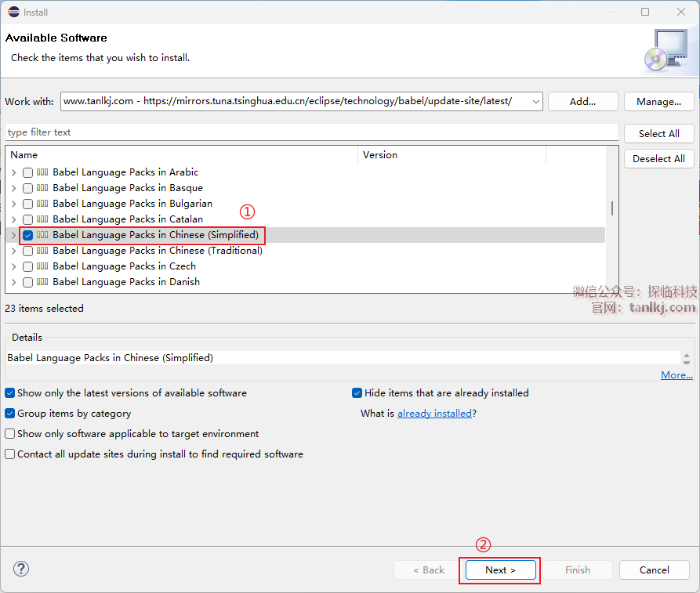This screenshot has height=593, width=700.
Task: Click the Eclipse icon in title bar
Action: click(x=13, y=12)
